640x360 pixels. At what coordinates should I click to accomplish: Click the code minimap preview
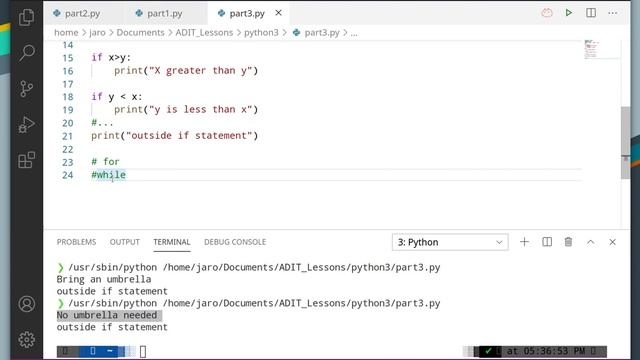(x=591, y=49)
